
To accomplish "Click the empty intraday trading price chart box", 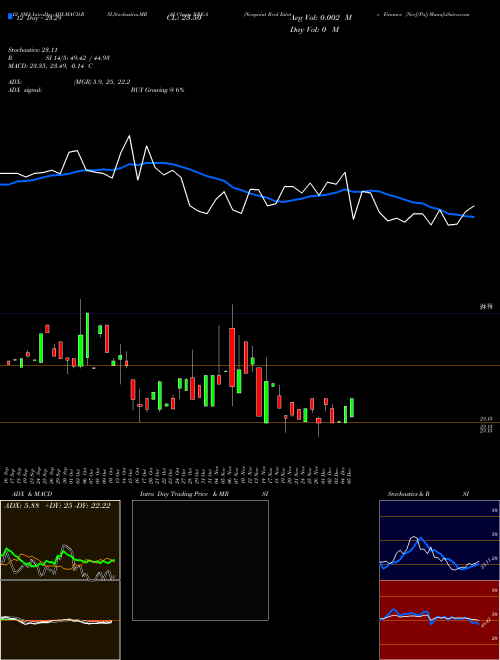I will click(200, 560).
